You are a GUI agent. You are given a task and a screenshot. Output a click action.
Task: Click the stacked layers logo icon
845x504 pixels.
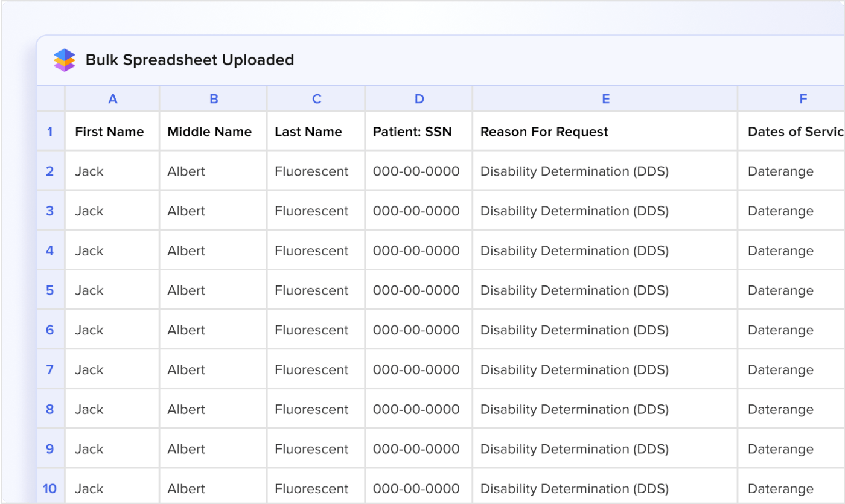coord(64,60)
